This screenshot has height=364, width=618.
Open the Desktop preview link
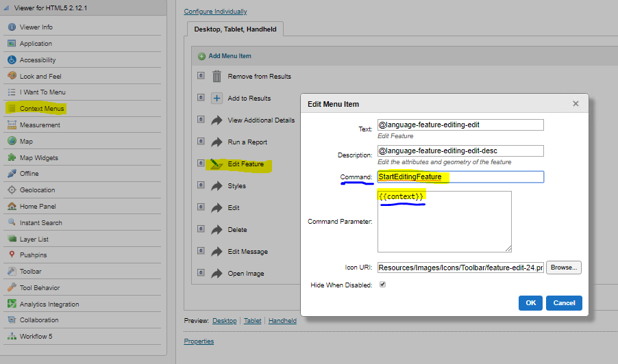(224, 321)
